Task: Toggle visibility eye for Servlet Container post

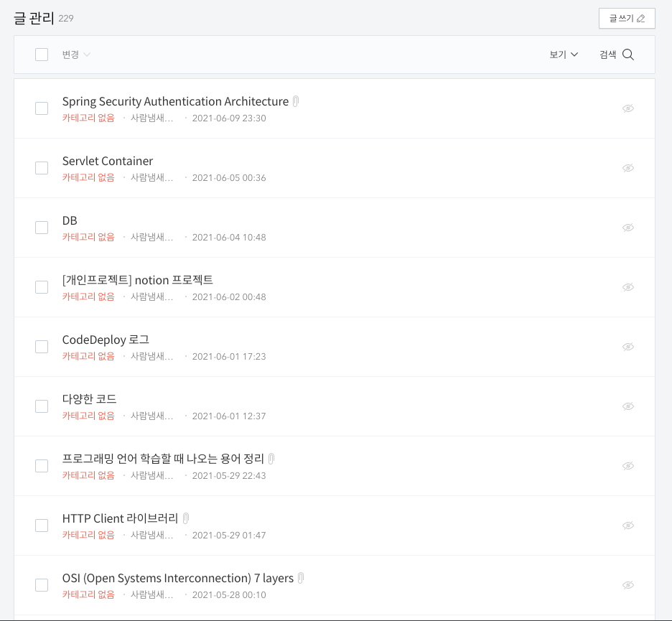Action: 628,168
